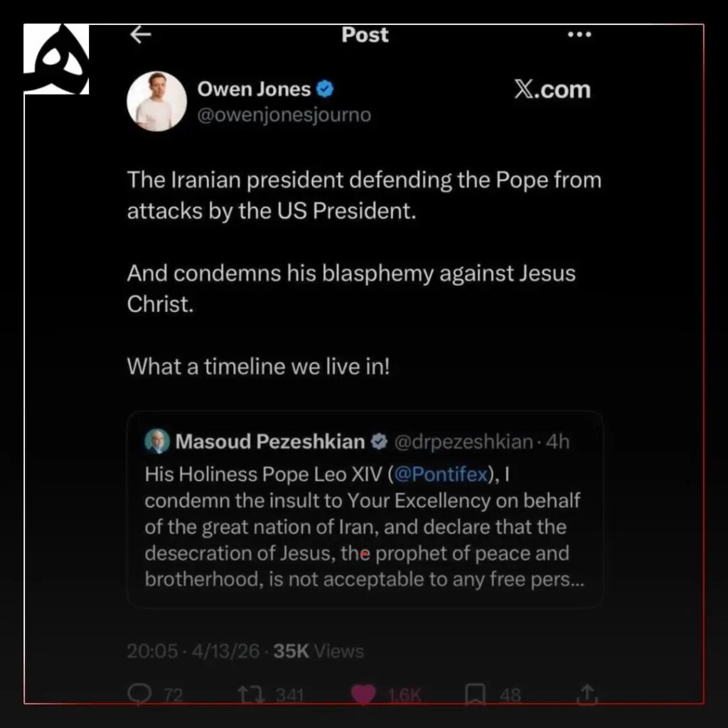Click Owen Jones's profile picture
The height and width of the screenshot is (728, 728).
pyautogui.click(x=156, y=102)
